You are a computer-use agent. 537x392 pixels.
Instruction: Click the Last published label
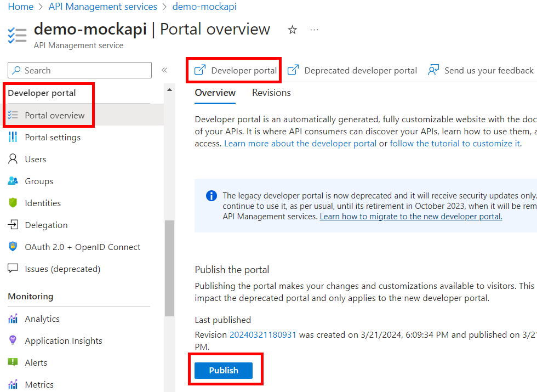(223, 320)
